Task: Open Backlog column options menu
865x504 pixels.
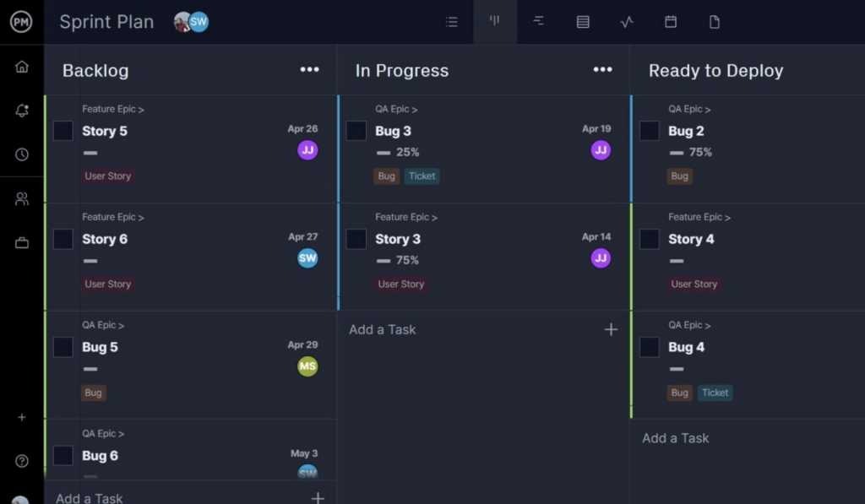Action: click(309, 69)
